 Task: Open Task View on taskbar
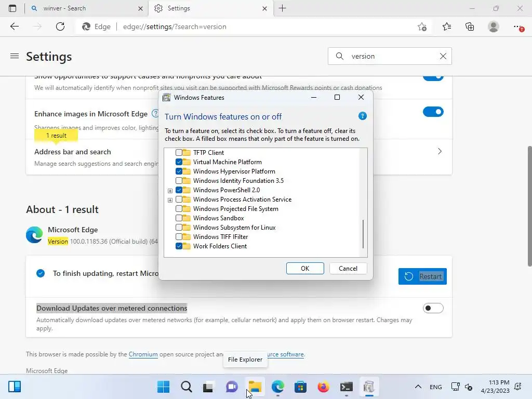[208, 387]
